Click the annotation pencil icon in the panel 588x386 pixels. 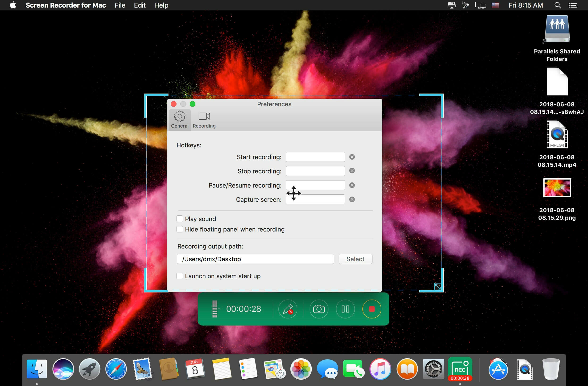pos(288,309)
